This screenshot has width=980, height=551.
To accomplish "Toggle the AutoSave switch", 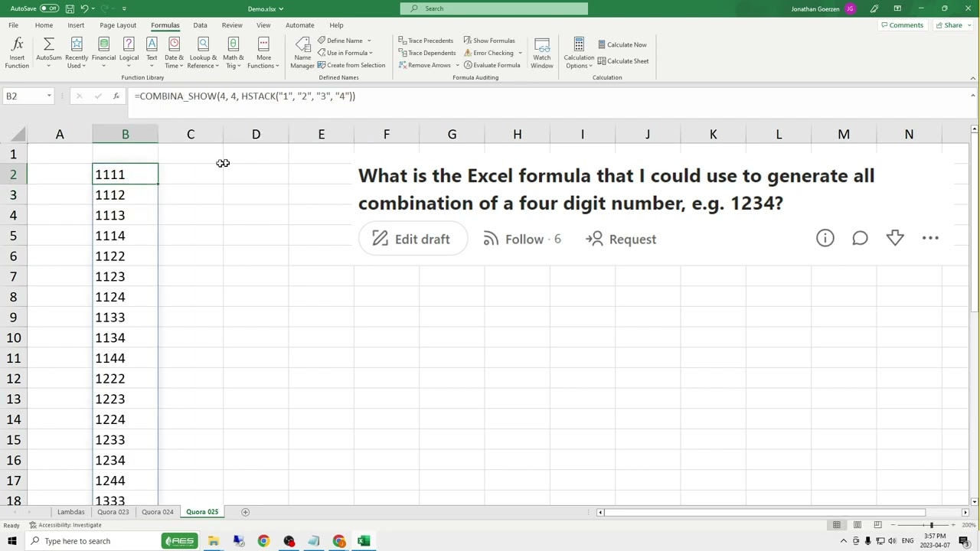I will 49,8.
